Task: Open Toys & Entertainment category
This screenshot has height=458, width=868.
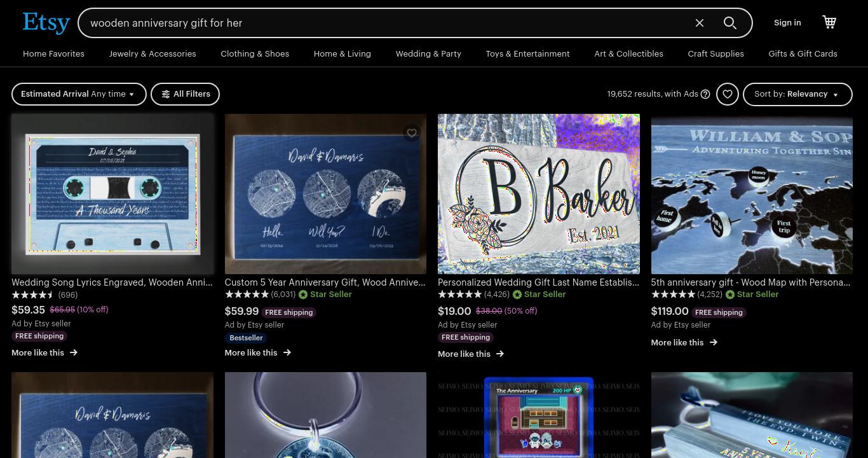Action: [527, 54]
